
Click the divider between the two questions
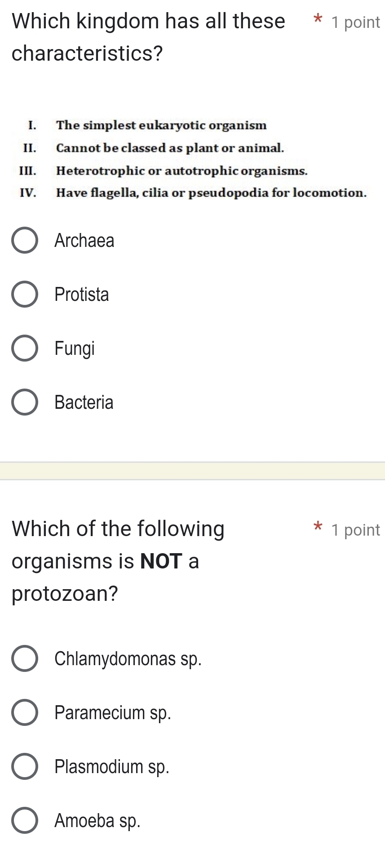point(192,470)
